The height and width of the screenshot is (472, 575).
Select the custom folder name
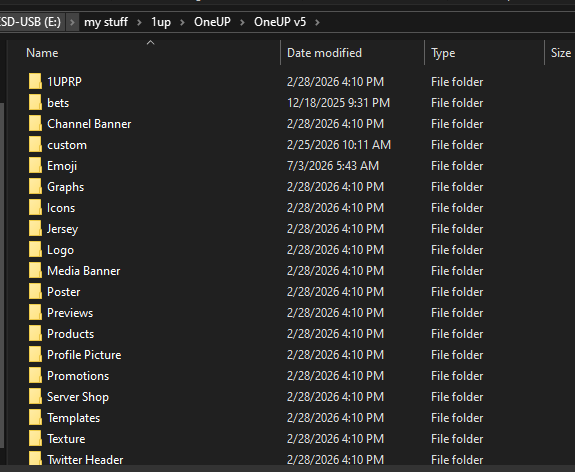point(67,145)
